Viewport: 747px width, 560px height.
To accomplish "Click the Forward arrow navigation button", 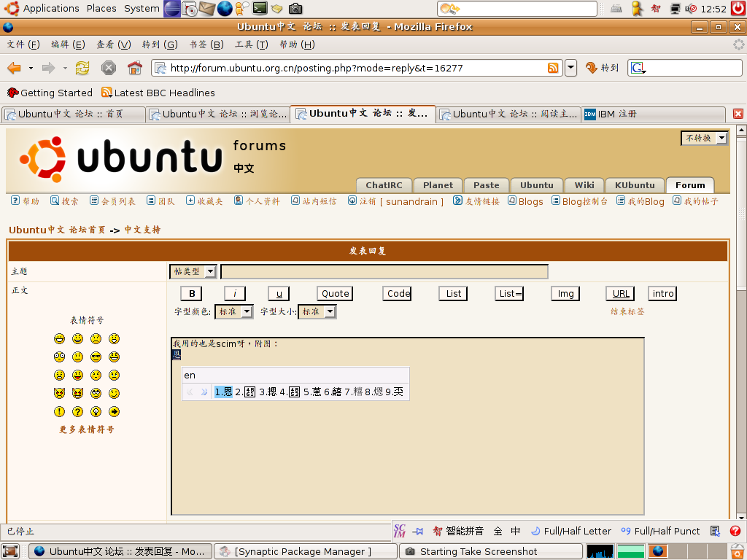I will pyautogui.click(x=48, y=68).
